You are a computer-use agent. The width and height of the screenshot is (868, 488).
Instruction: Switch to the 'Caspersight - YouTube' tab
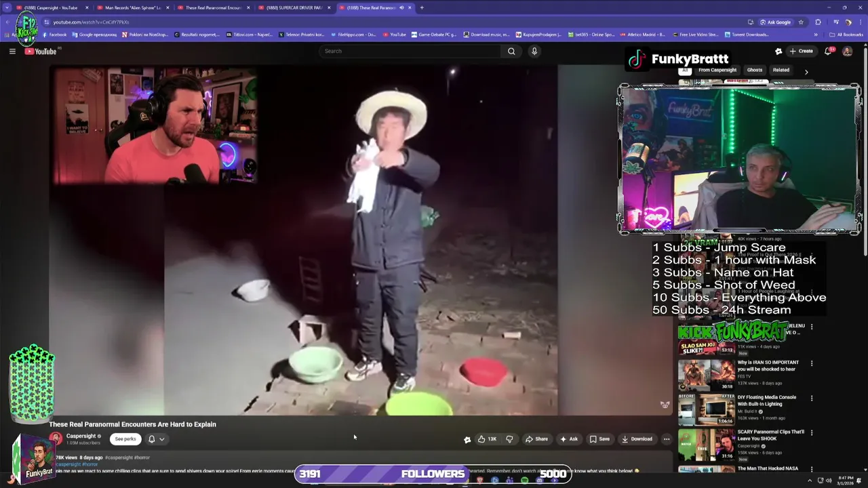click(x=51, y=7)
